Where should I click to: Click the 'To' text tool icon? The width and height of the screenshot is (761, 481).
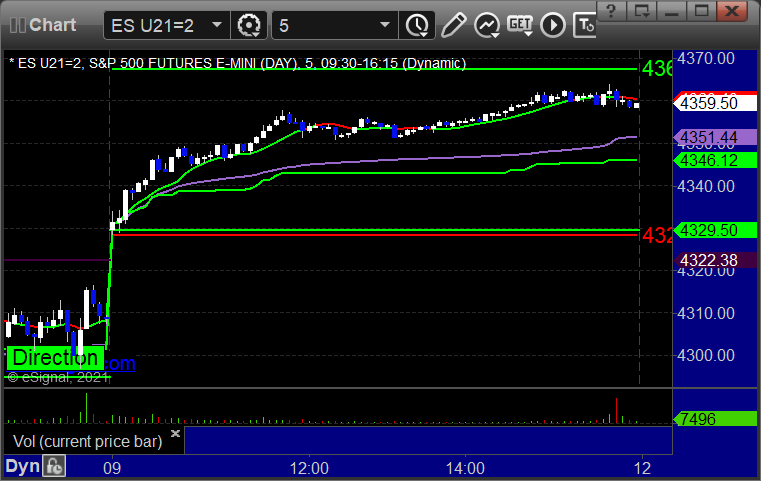[585, 25]
